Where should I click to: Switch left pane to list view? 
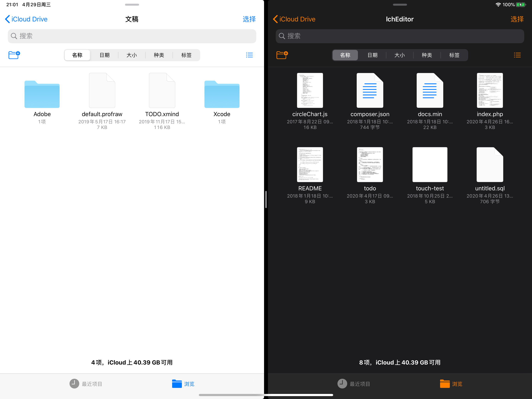coord(249,55)
